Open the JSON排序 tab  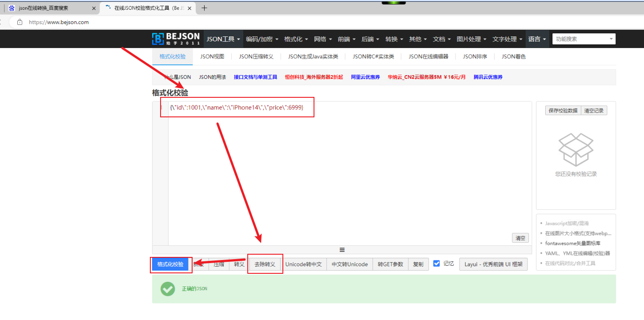coord(475,56)
